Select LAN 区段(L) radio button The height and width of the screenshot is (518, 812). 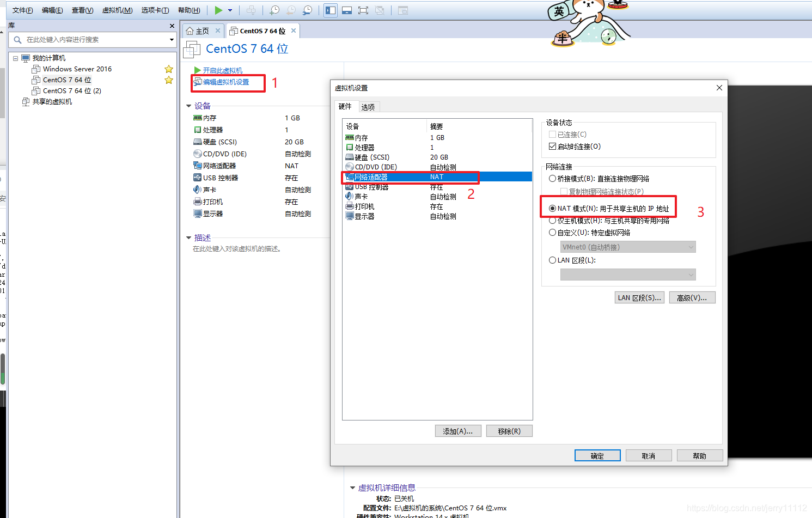[553, 260]
